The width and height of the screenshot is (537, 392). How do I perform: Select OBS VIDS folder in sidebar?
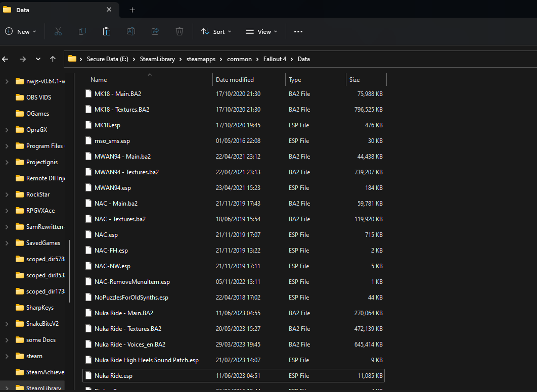click(x=33, y=97)
